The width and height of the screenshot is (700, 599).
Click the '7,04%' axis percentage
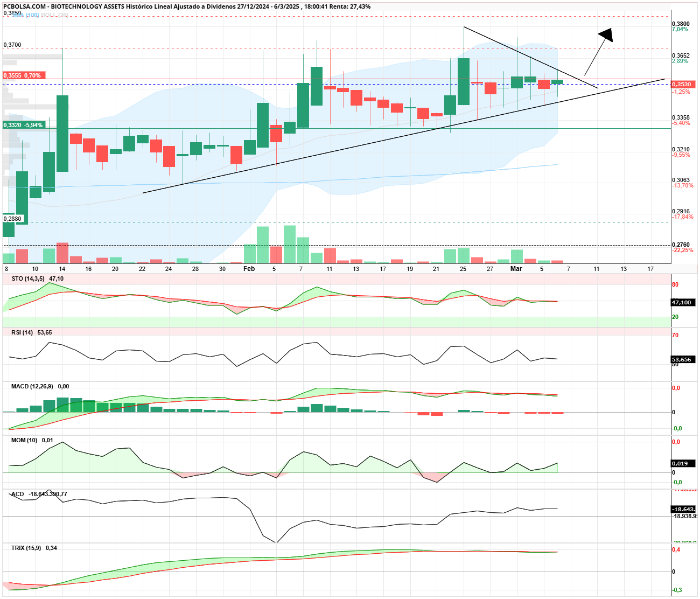[x=680, y=29]
